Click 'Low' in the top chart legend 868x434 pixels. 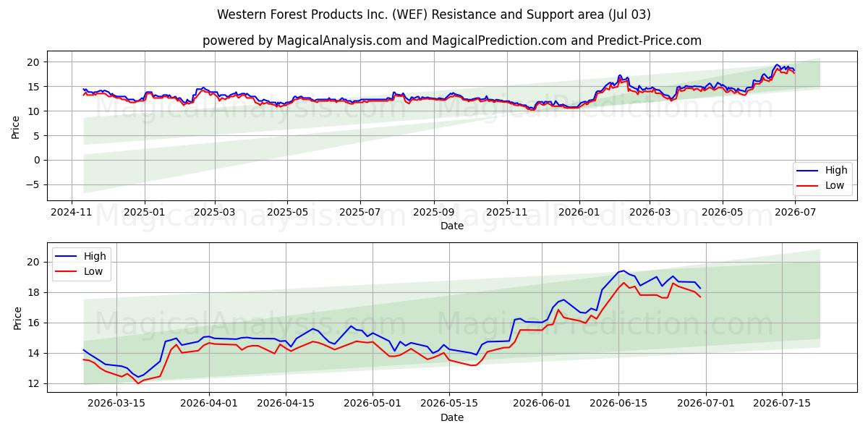pyautogui.click(x=835, y=186)
